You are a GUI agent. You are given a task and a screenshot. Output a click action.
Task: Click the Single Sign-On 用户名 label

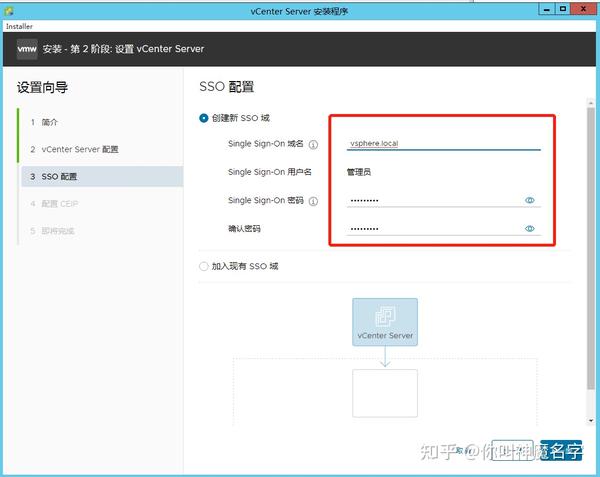[x=270, y=172]
